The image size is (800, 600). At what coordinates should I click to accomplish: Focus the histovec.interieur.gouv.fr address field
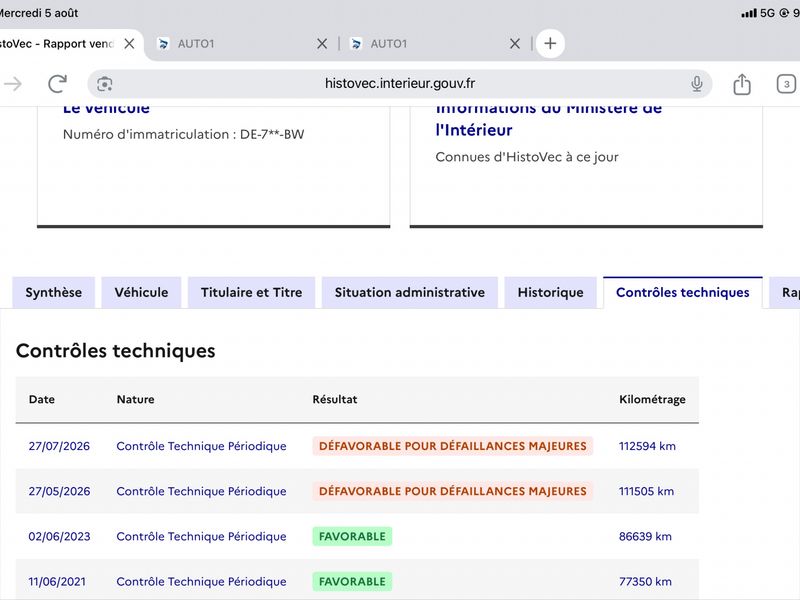coord(399,84)
